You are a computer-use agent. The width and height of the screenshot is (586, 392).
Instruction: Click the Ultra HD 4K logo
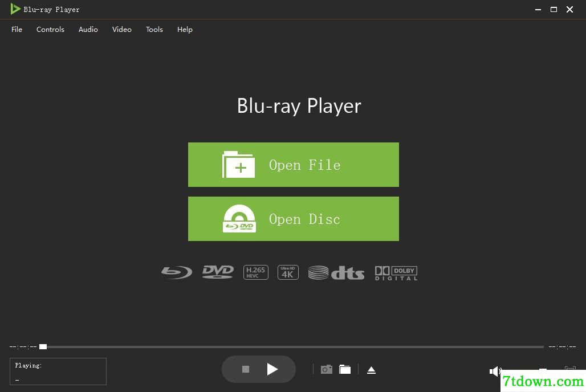point(288,272)
